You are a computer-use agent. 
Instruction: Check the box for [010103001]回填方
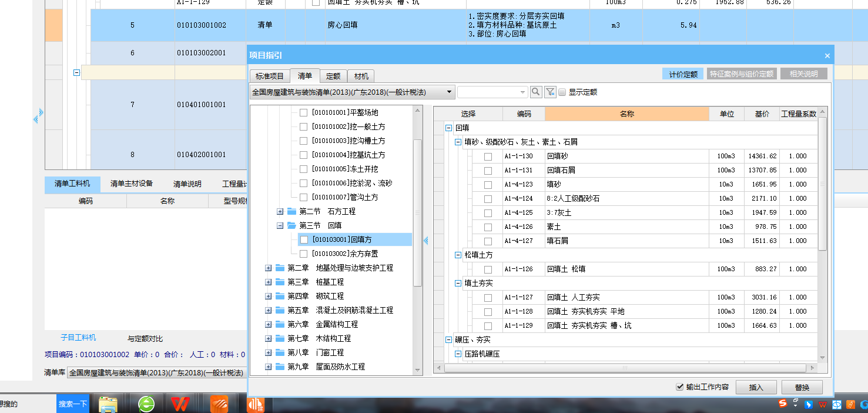pyautogui.click(x=303, y=239)
